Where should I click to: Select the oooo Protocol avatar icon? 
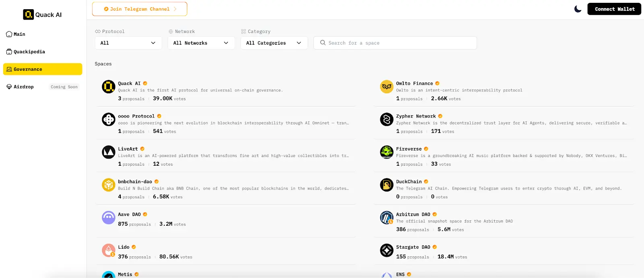coord(108,119)
